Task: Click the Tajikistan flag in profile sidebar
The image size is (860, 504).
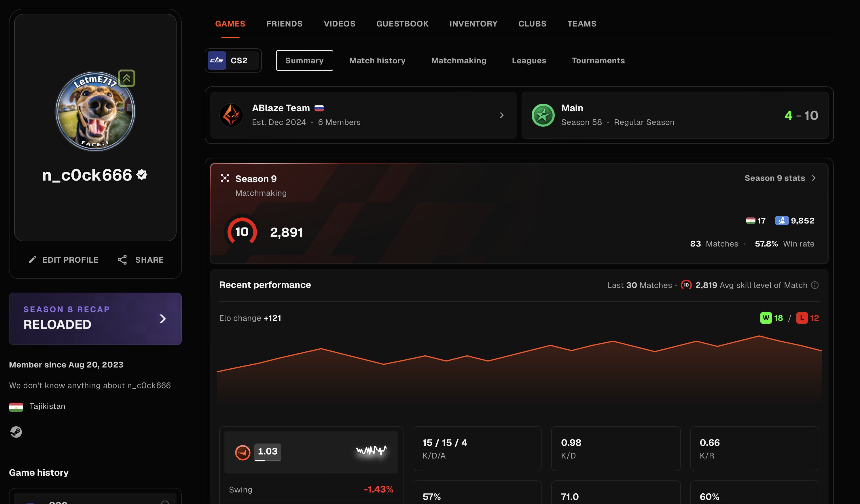Action: (16, 407)
